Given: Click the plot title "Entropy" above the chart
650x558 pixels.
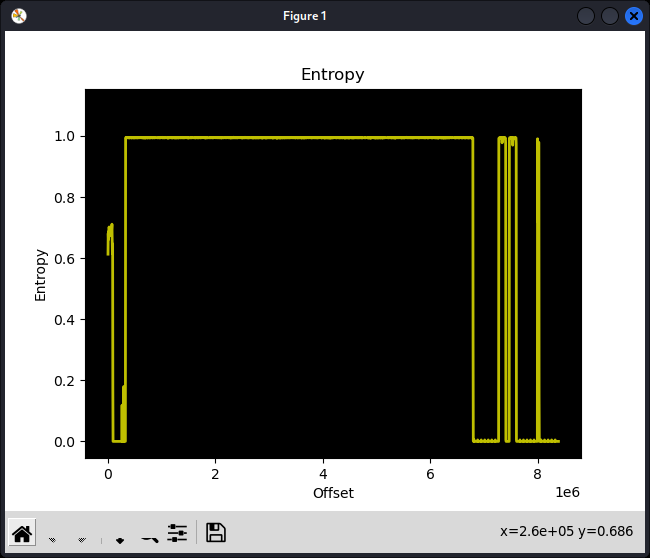Looking at the screenshot, I should click(332, 75).
